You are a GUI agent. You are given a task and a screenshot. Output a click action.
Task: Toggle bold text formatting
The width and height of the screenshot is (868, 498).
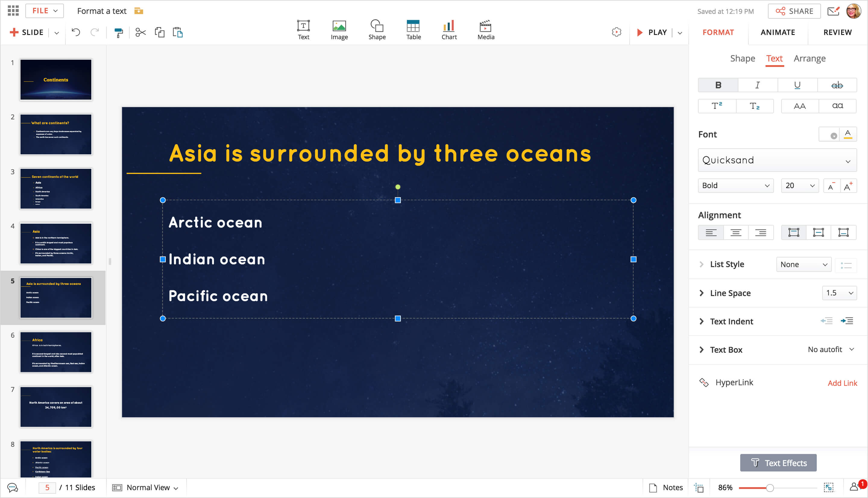click(718, 85)
